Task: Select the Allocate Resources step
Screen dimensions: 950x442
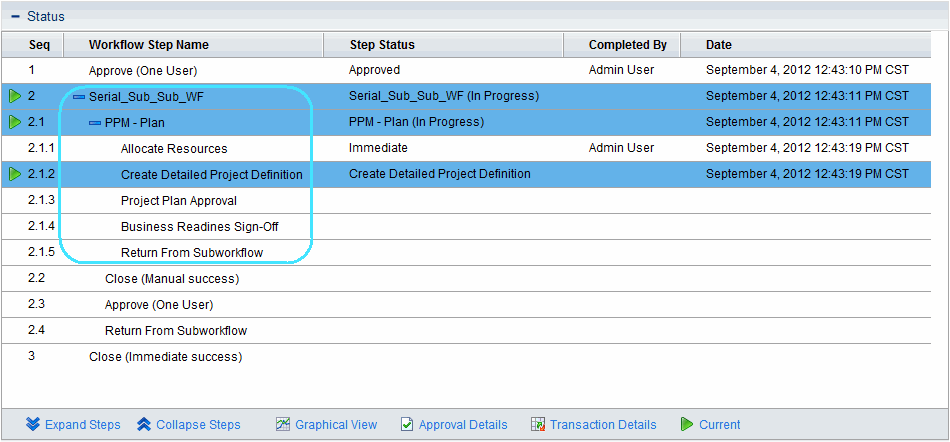Action: pos(174,148)
